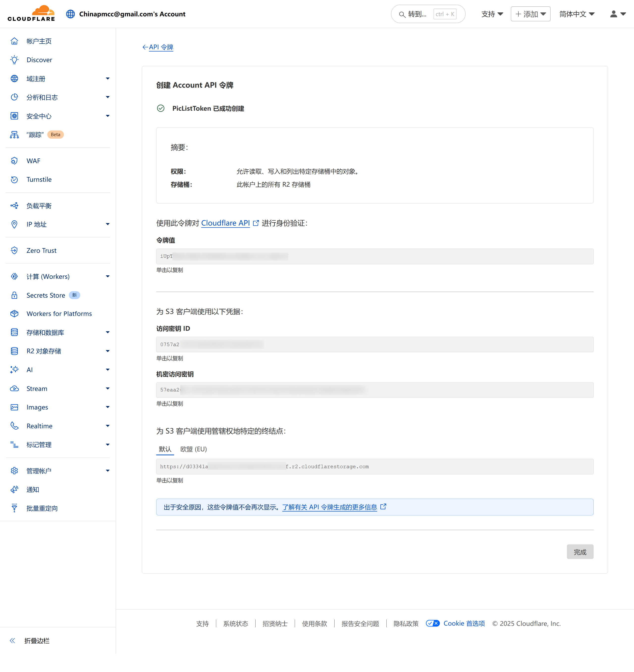Image resolution: width=634 pixels, height=672 pixels.
Task: Open the WAF shield icon in sidebar
Action: (x=14, y=161)
